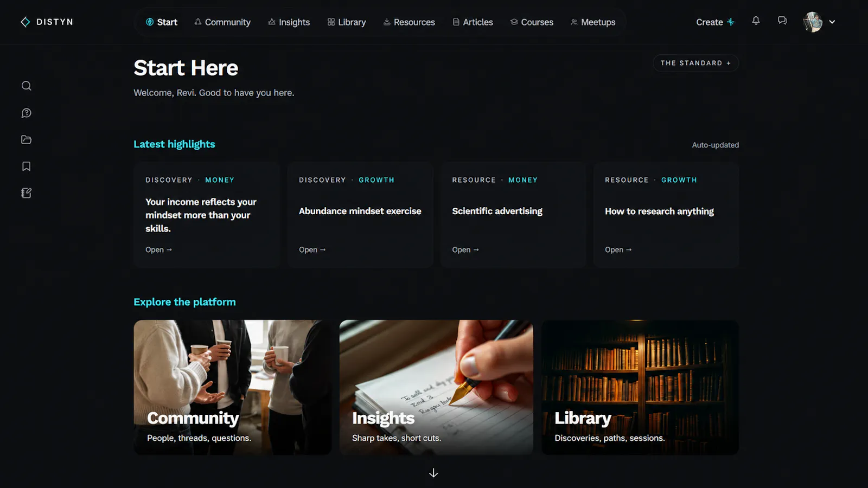Click the Community explore thumbnail
This screenshot has height=488, width=868.
[233, 387]
